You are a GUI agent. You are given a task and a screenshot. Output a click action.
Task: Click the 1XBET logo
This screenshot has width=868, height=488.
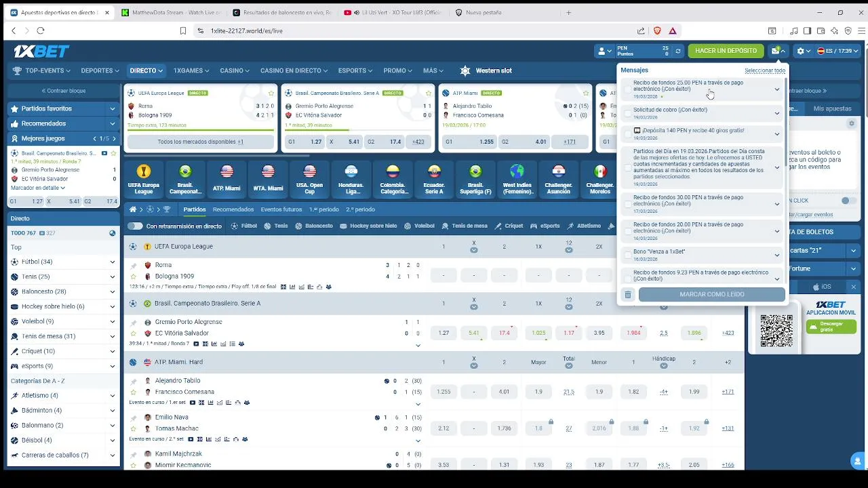point(41,51)
